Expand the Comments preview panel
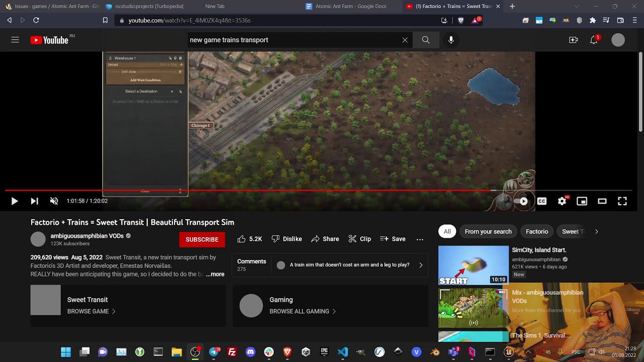The width and height of the screenshot is (644, 362). (330, 265)
